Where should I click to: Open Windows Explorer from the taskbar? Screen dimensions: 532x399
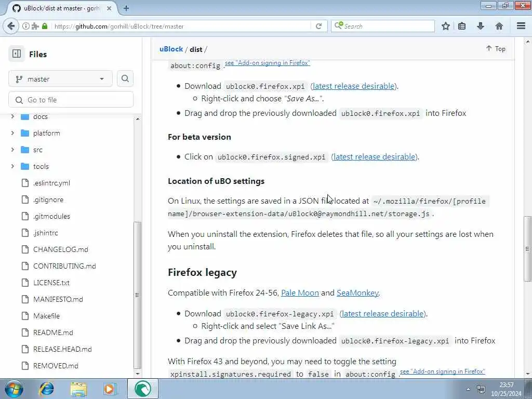click(78, 389)
